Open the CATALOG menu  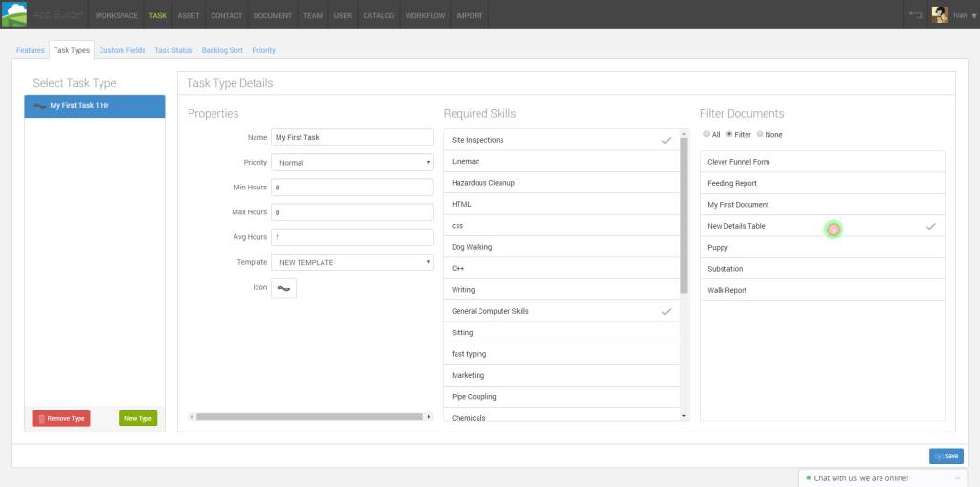coord(379,15)
